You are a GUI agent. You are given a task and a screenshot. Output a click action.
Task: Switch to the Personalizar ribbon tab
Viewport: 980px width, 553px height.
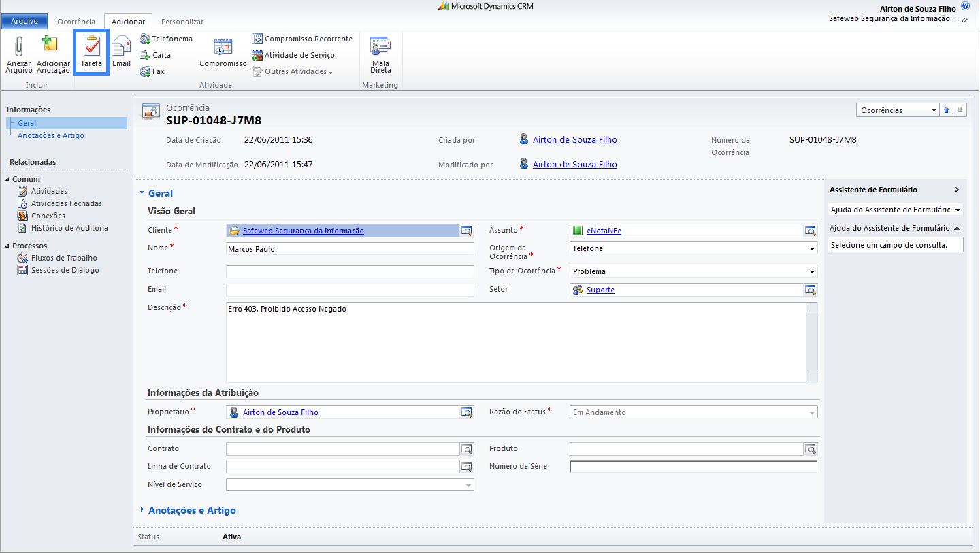pyautogui.click(x=182, y=22)
